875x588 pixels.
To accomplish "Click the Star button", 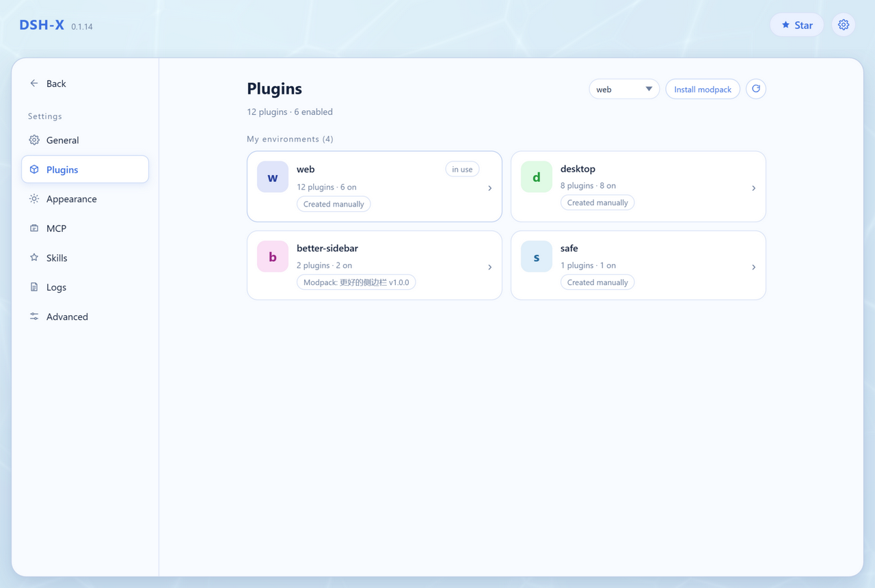I will (x=797, y=25).
